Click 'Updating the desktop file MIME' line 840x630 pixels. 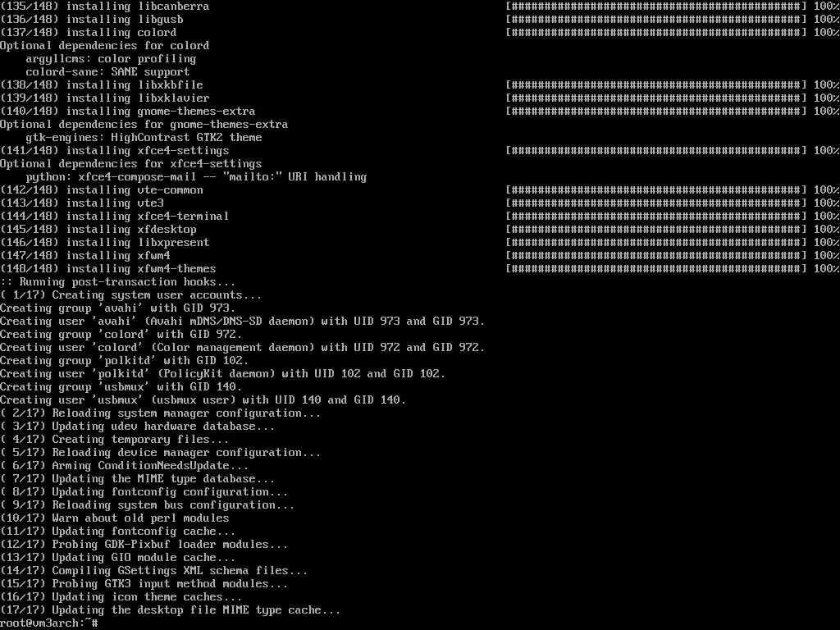point(170,610)
